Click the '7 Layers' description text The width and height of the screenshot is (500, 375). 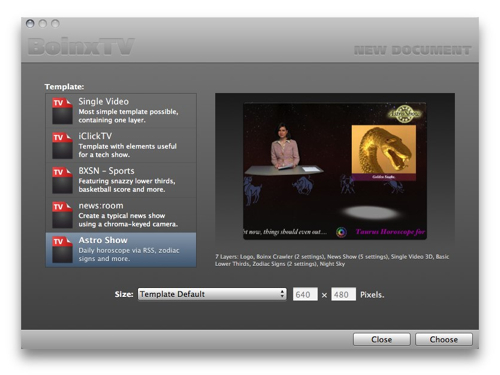[332, 260]
